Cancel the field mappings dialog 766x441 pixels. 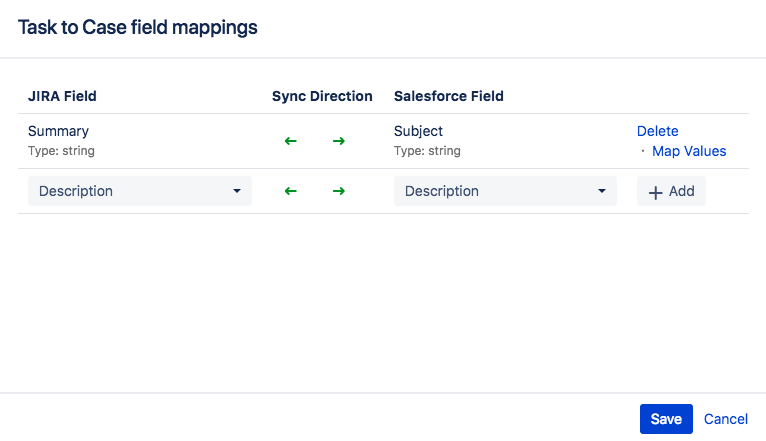[725, 419]
